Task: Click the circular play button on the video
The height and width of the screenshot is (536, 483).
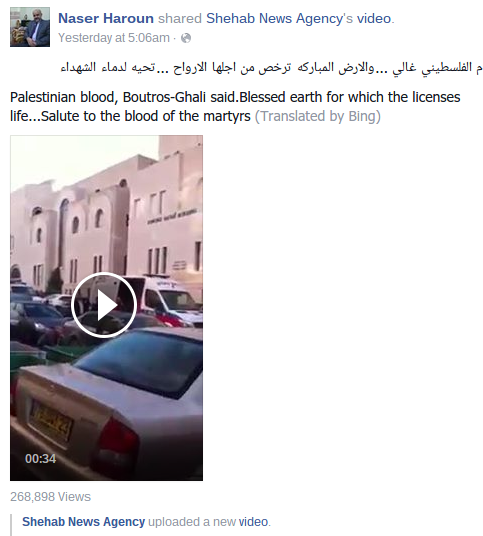Action: click(104, 305)
